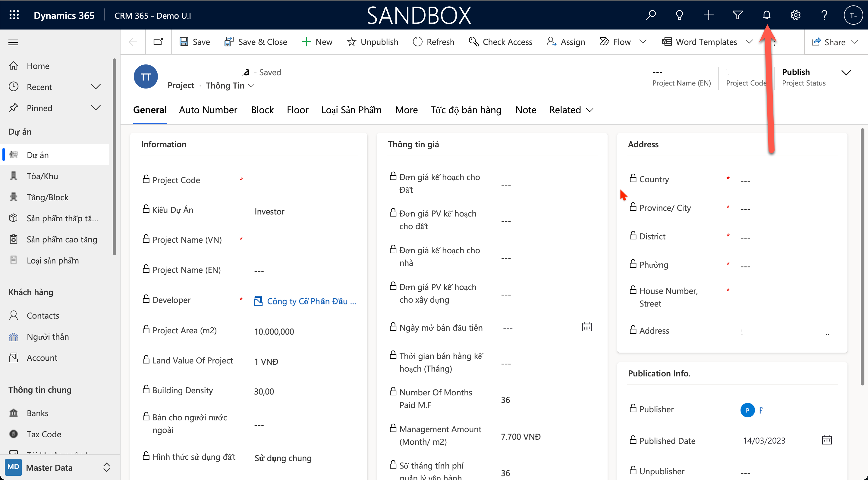Refresh the form

pos(433,42)
